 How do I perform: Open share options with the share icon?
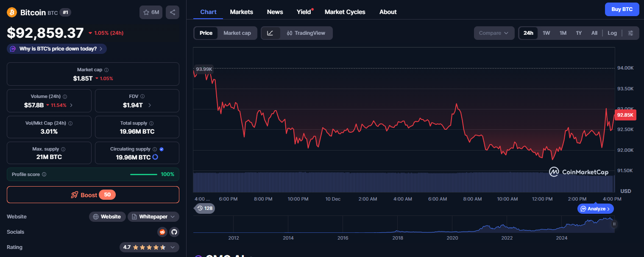click(172, 12)
